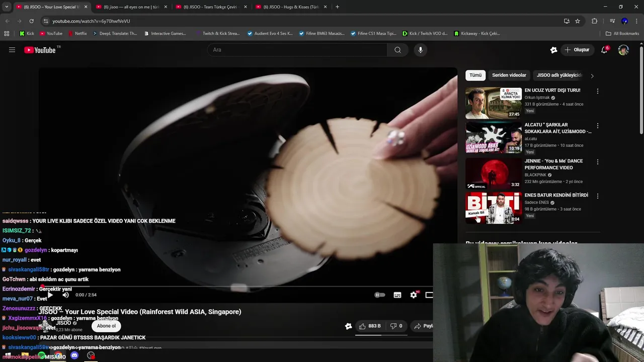This screenshot has height=362, width=644.
Task: Open Chrome extensions puzzle icon
Action: [x=595, y=21]
